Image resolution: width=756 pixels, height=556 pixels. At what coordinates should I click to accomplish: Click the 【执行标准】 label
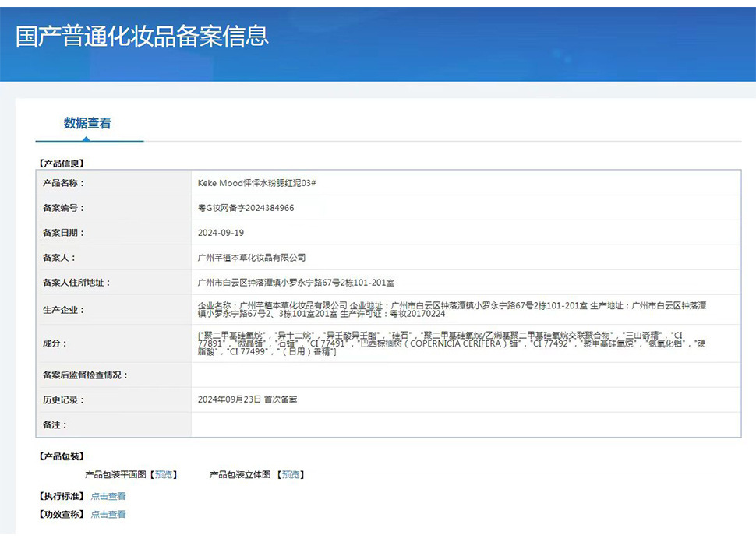[x=62, y=496]
